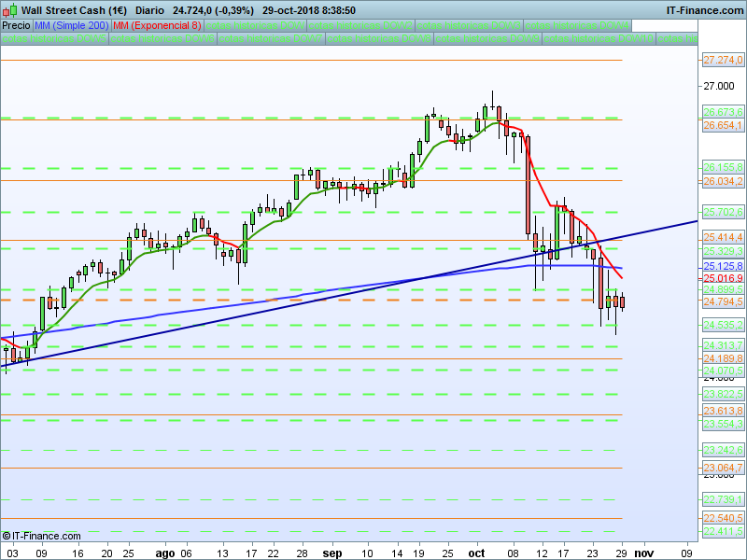Select the Precio tab
This screenshot has width=747, height=560.
16,25
